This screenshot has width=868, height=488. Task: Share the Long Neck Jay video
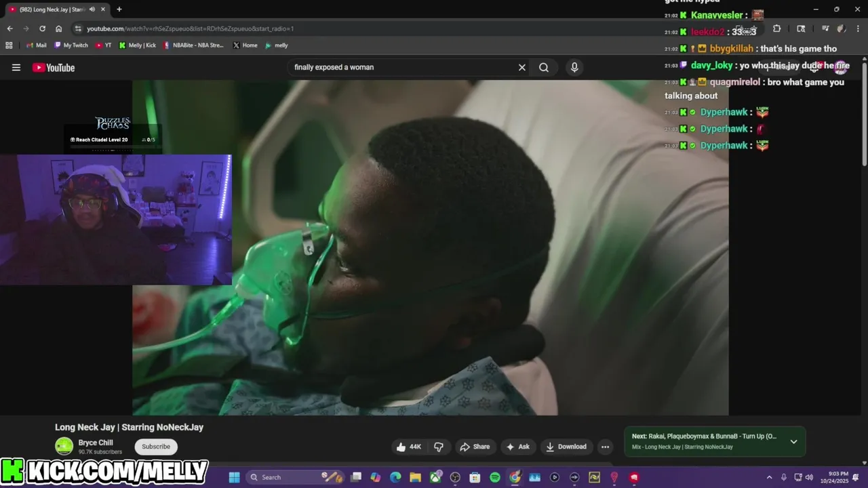click(474, 447)
